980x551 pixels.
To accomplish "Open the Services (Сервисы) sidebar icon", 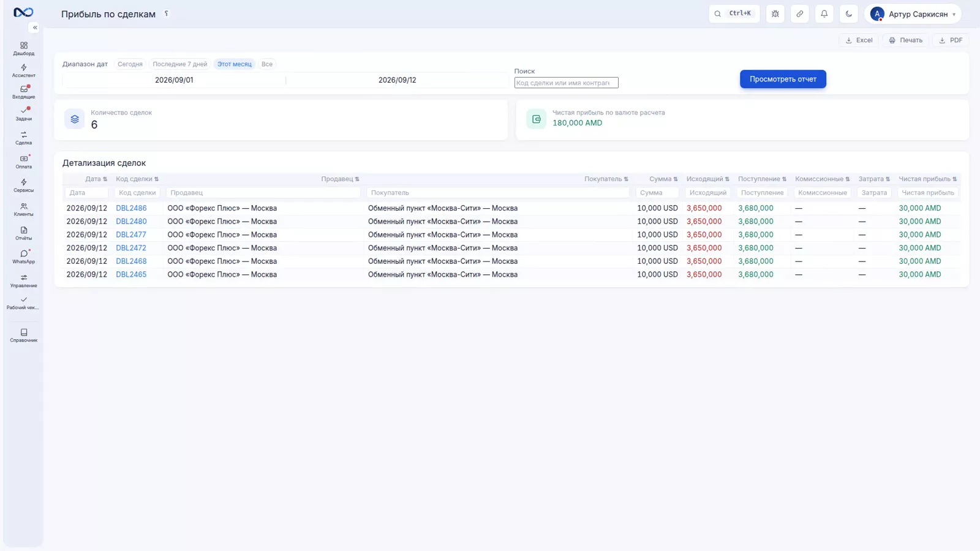I will click(x=24, y=186).
